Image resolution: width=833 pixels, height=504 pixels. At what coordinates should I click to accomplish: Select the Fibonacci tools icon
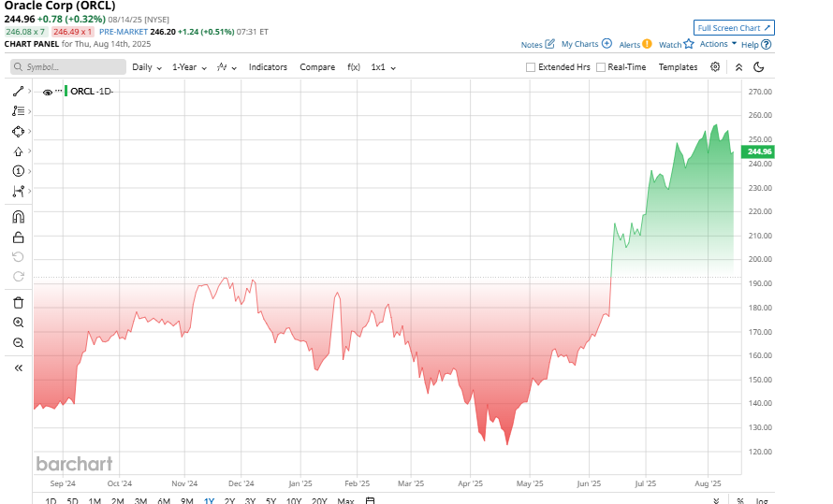[18, 111]
